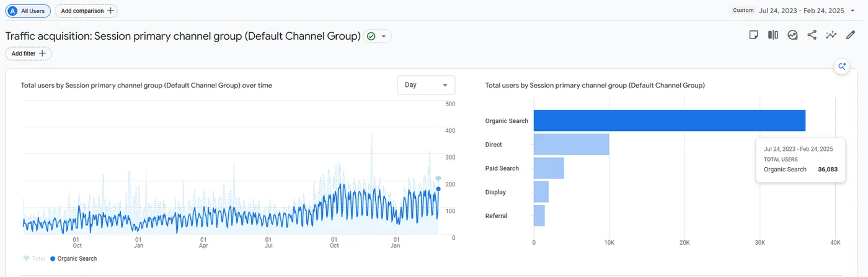The width and height of the screenshot is (868, 277).
Task: Click the Organic Search axis label
Action: point(507,121)
